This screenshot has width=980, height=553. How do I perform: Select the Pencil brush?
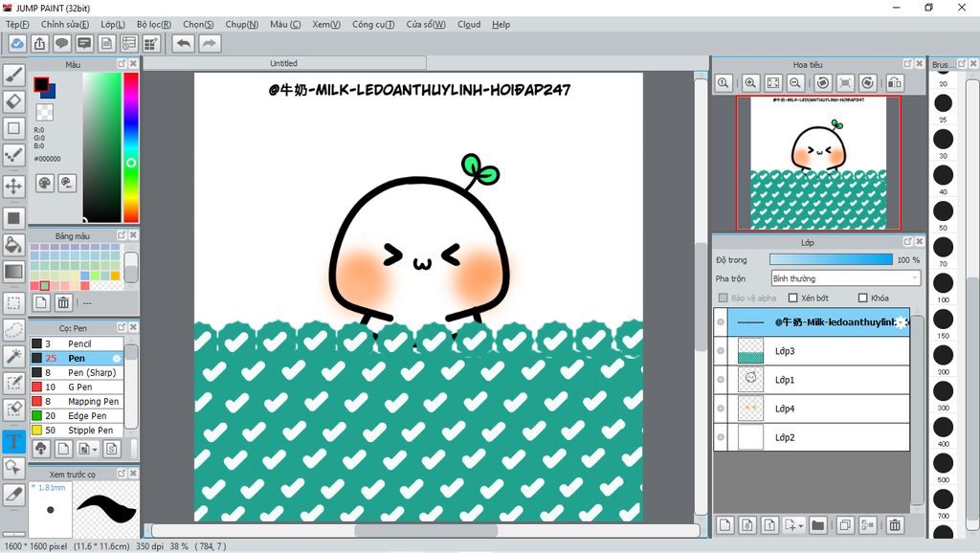77,343
